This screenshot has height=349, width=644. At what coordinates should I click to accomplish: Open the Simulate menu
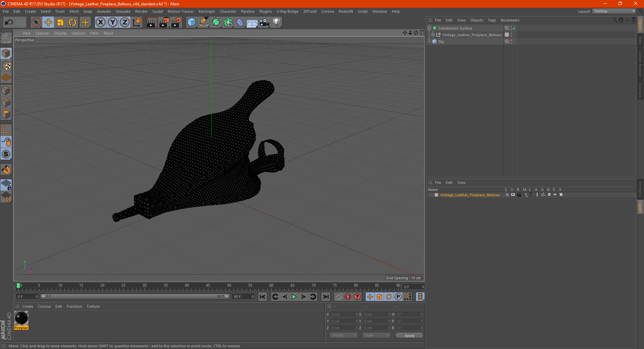tap(123, 11)
